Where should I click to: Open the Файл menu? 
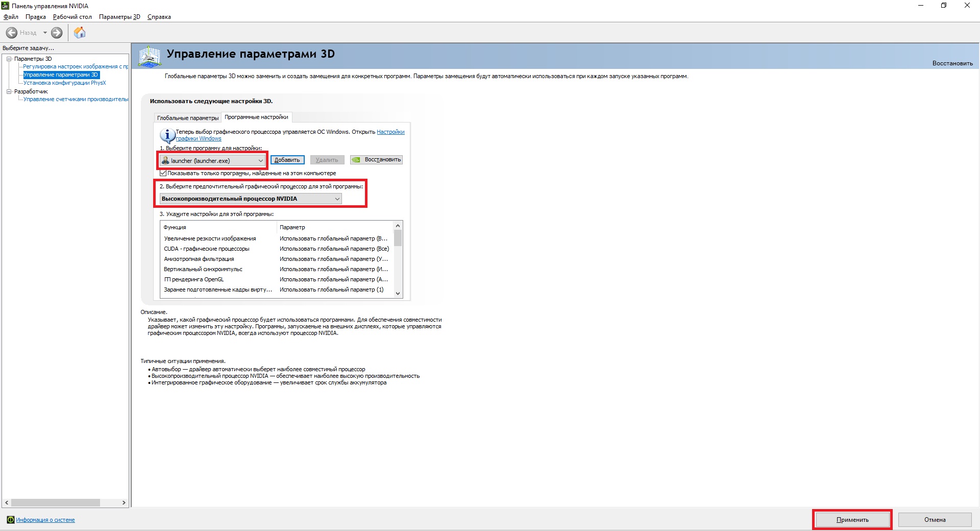click(x=11, y=17)
